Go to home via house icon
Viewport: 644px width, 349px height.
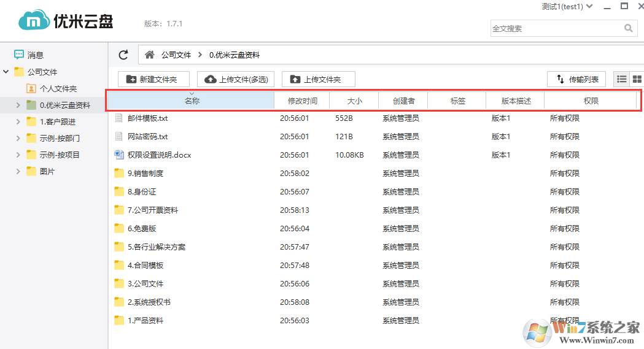[x=150, y=55]
